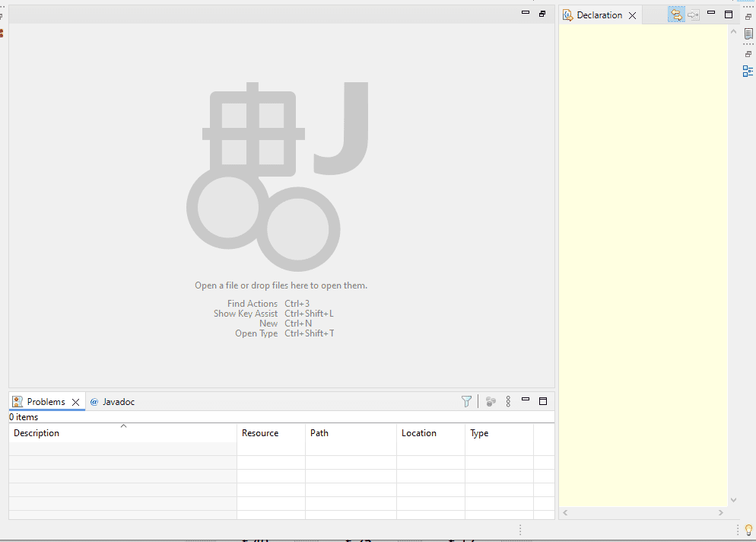Click the Declaration view scroll-up arrow
Viewport: 756px width, 542px height.
click(x=733, y=31)
